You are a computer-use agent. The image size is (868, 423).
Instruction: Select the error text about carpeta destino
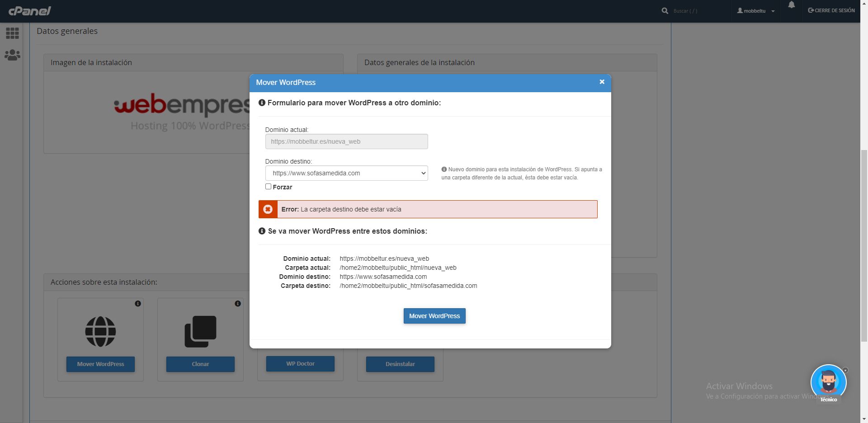(351, 209)
